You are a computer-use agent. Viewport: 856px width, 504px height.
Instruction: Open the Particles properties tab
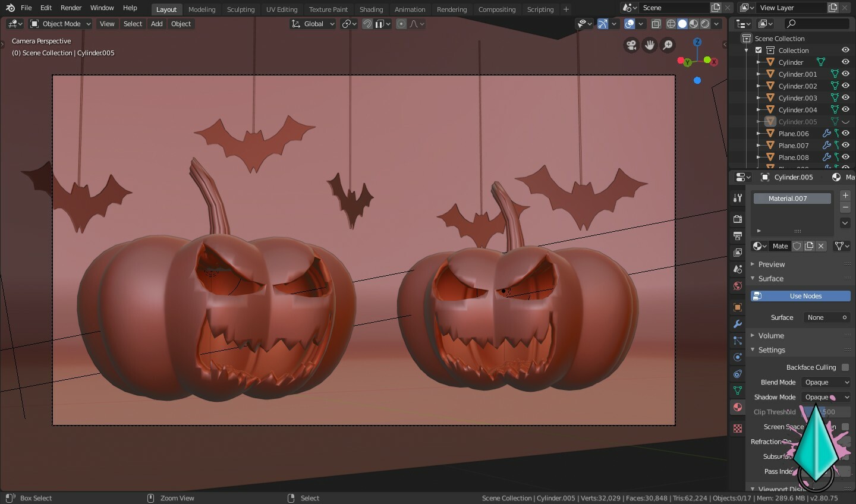coord(738,341)
